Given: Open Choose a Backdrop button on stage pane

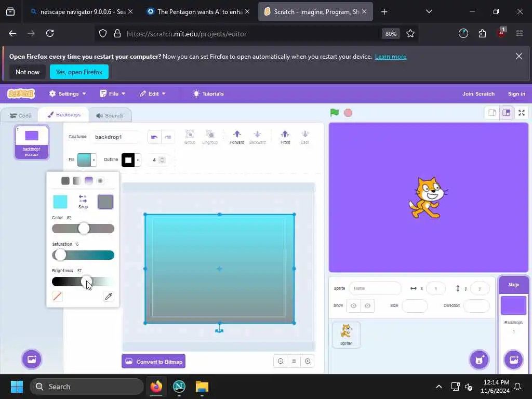Looking at the screenshot, I should coord(514,360).
